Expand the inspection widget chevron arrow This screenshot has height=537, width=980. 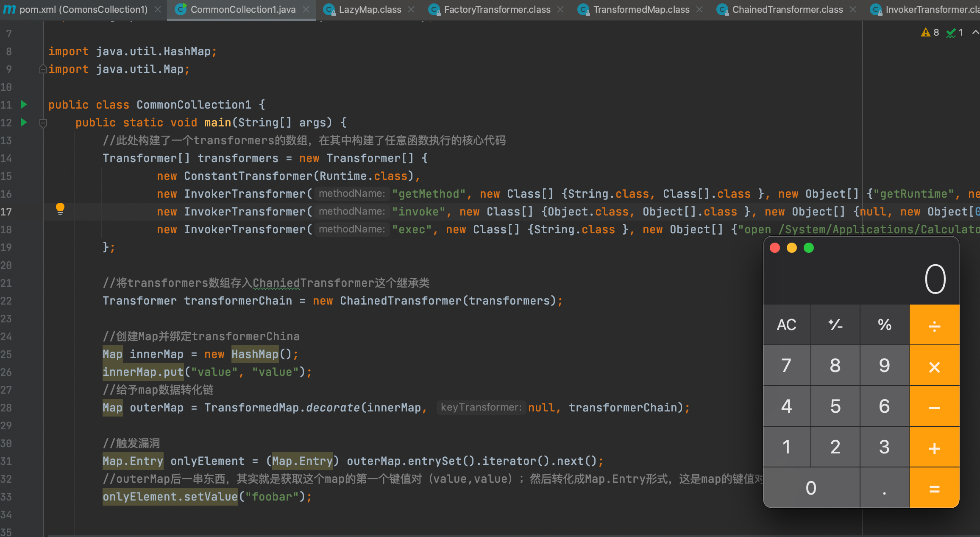coord(975,32)
